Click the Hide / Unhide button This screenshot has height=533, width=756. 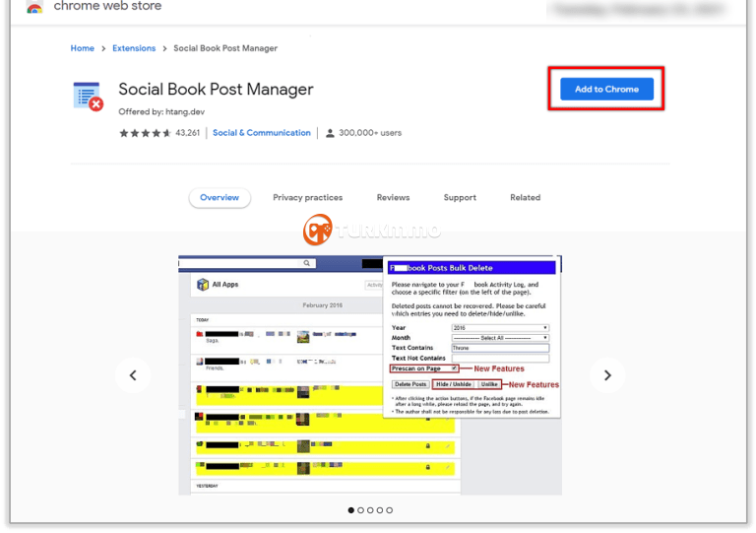tap(454, 384)
